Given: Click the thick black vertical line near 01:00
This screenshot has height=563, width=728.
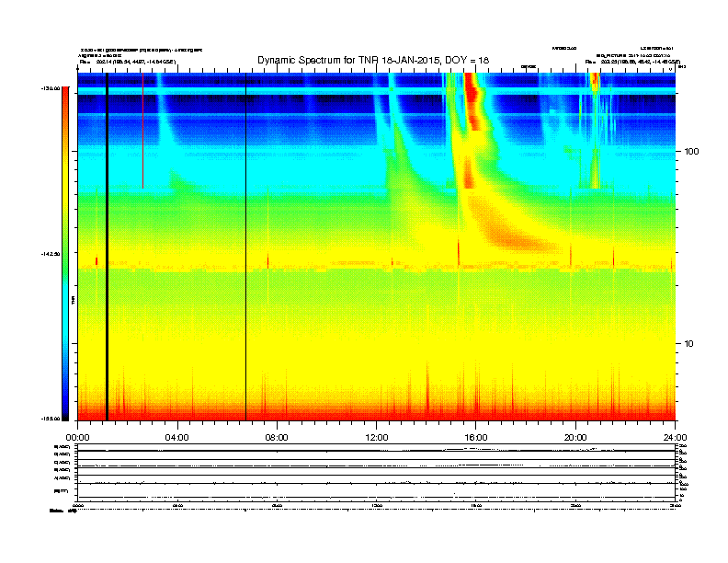Looking at the screenshot, I should point(107,247).
